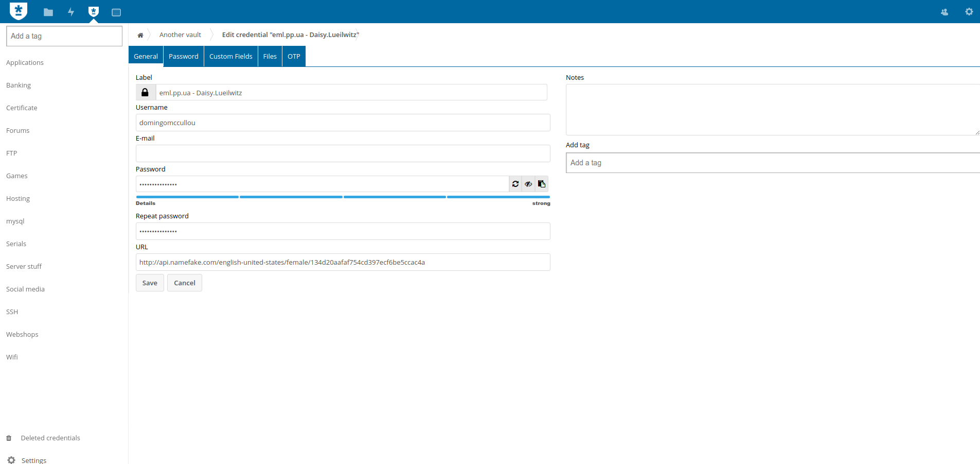Viewport: 980px width, 464px height.
Task: Click the regenerate password icon
Action: [515, 184]
